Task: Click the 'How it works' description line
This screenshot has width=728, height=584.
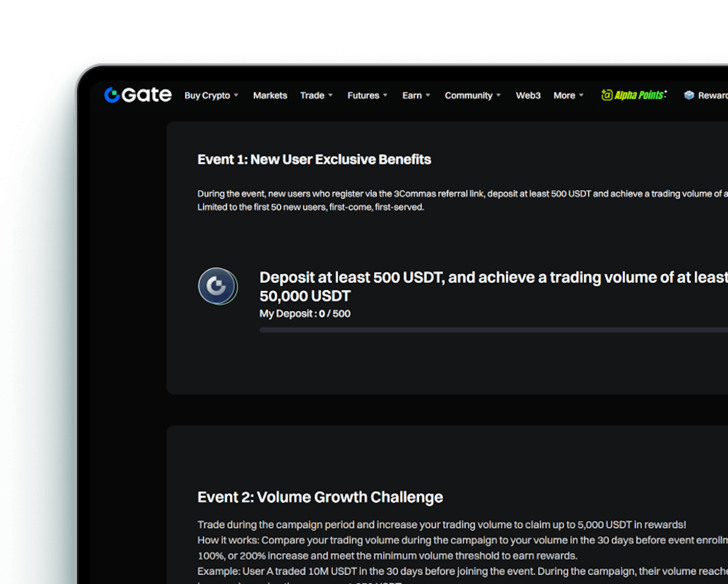Action: (x=463, y=540)
